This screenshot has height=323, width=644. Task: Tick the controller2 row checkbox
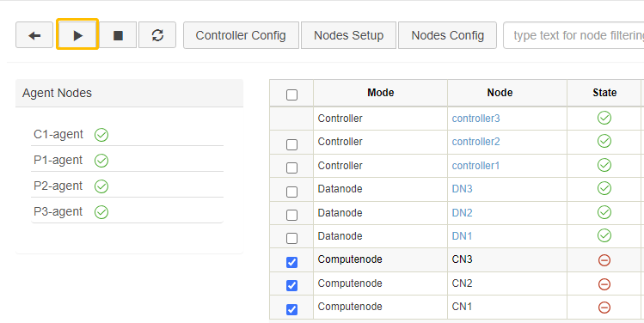pyautogui.click(x=291, y=144)
